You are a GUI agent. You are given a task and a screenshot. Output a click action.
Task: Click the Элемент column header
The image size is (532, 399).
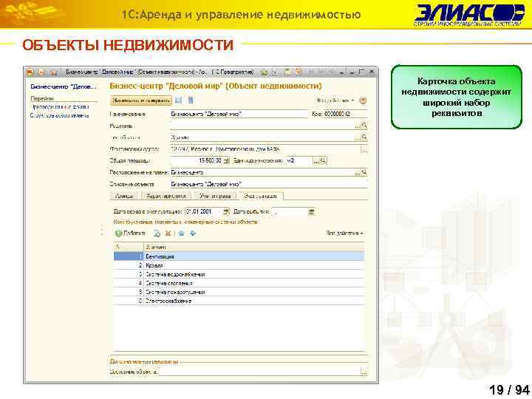coord(253,248)
